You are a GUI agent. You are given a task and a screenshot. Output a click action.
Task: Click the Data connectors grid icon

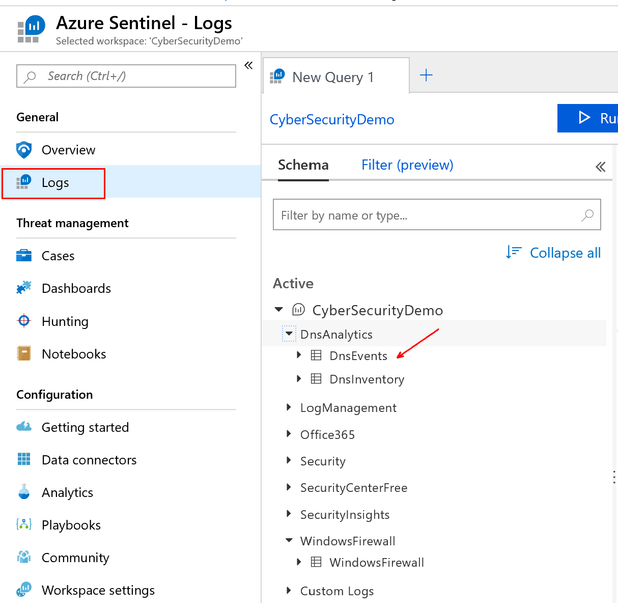(x=24, y=460)
